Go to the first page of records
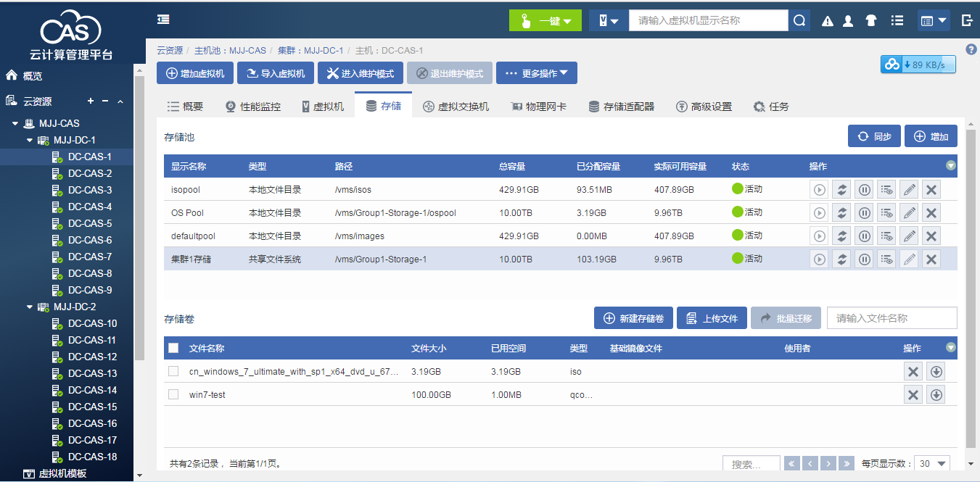The height and width of the screenshot is (482, 980). 792,463
